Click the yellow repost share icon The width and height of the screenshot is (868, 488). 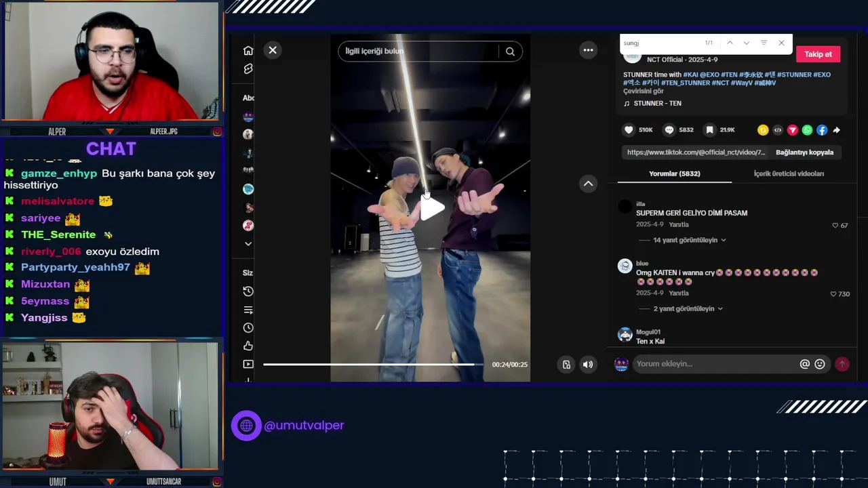(763, 130)
